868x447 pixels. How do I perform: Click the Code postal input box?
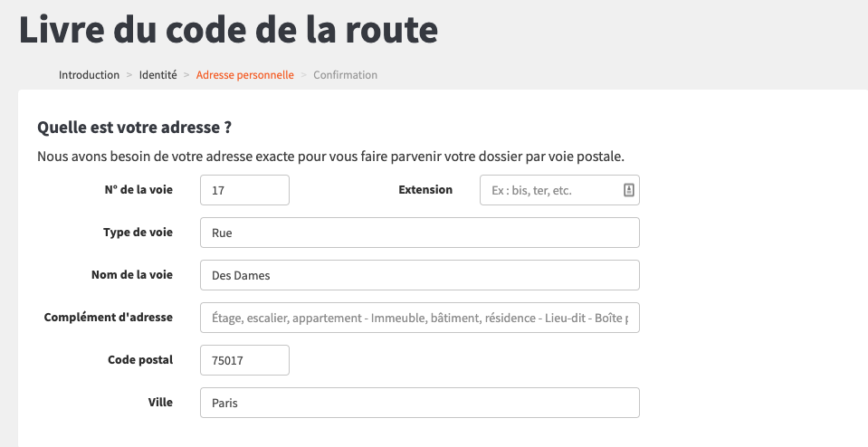(x=244, y=360)
